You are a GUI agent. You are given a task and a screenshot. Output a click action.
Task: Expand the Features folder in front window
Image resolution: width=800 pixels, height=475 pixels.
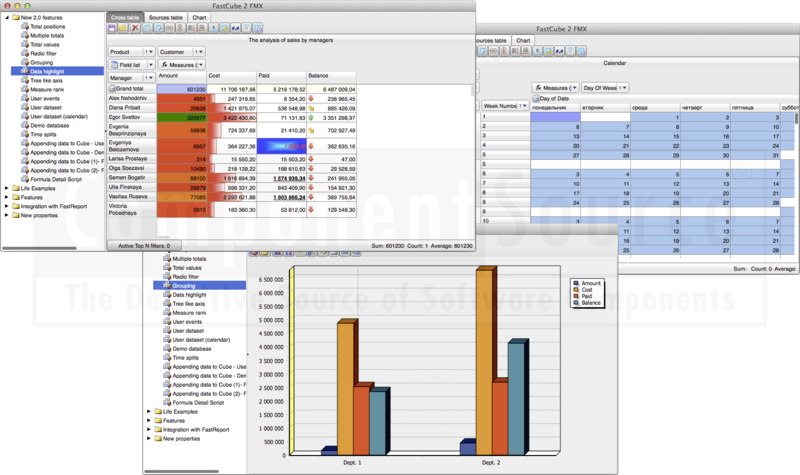click(x=7, y=197)
